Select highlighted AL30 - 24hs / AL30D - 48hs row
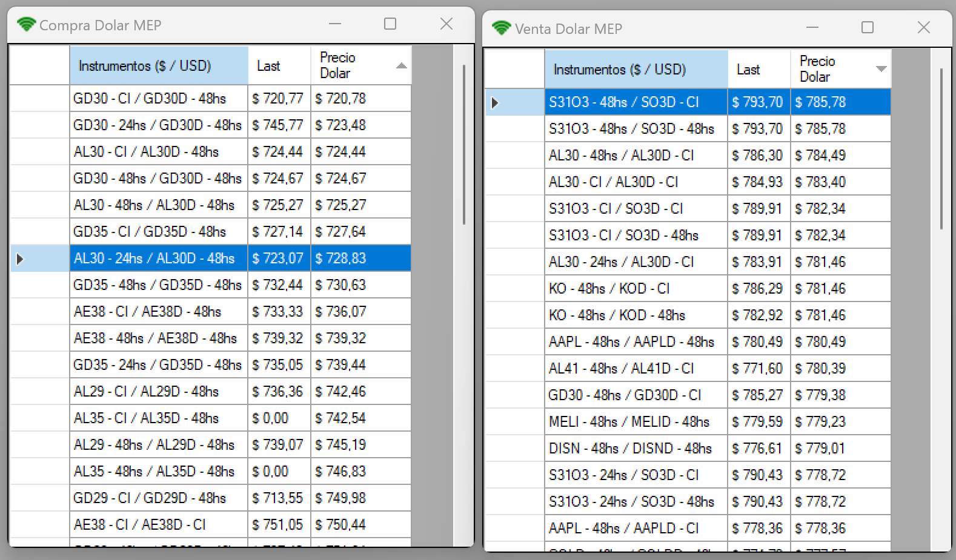Screen dimensions: 956x560 tap(210, 258)
